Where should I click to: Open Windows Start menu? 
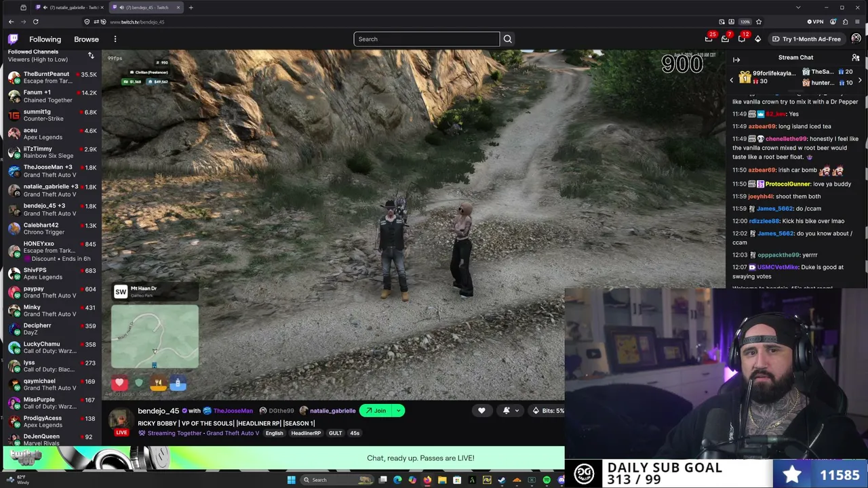coord(291,480)
